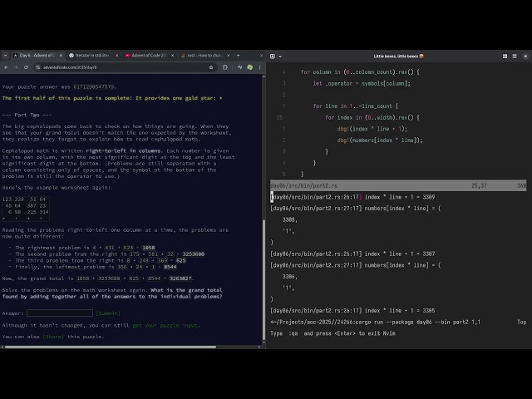Click the Submit answer link

point(108,313)
